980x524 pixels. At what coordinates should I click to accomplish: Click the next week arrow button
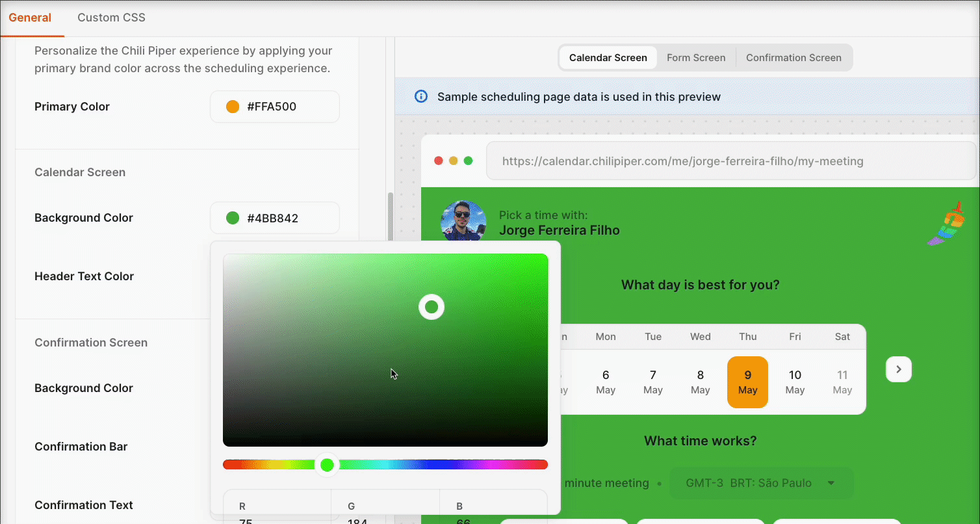[899, 369]
